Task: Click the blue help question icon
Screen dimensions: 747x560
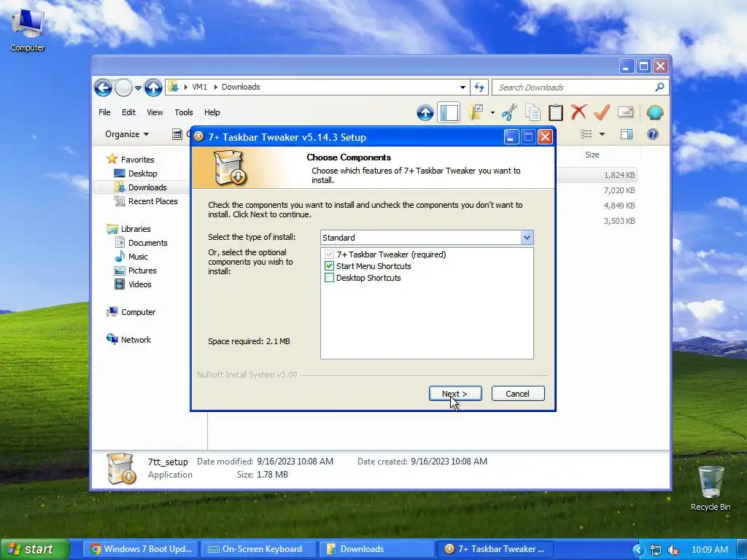Action: click(x=653, y=134)
